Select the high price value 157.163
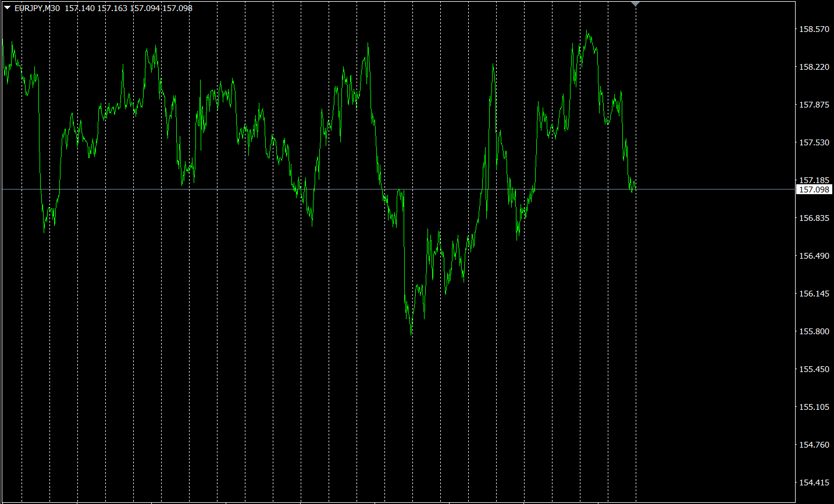The image size is (834, 504). (112, 8)
